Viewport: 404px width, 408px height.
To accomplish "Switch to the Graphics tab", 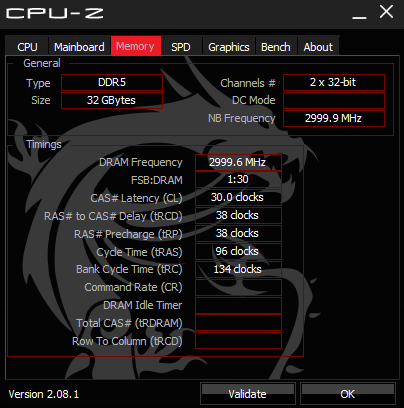I will [x=229, y=46].
